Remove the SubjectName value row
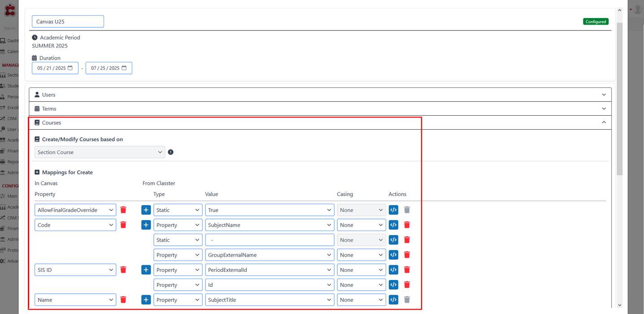644x314 pixels. [407, 225]
